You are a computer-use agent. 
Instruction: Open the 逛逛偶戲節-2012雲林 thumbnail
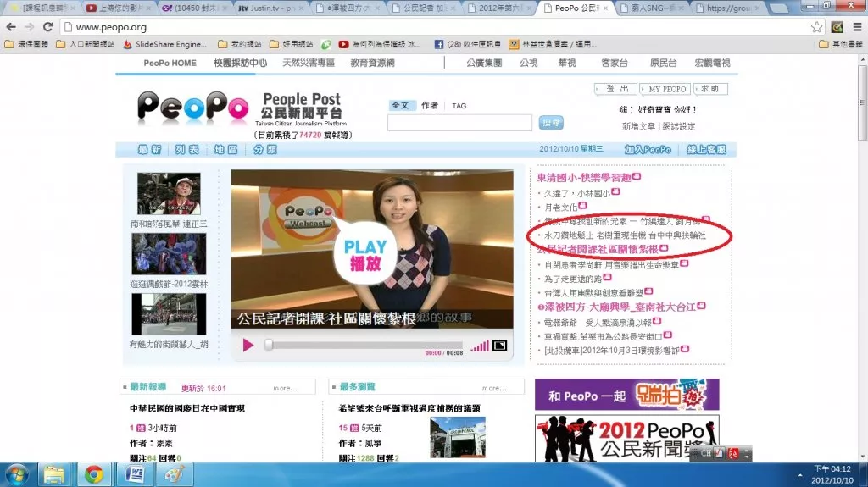pyautogui.click(x=169, y=254)
